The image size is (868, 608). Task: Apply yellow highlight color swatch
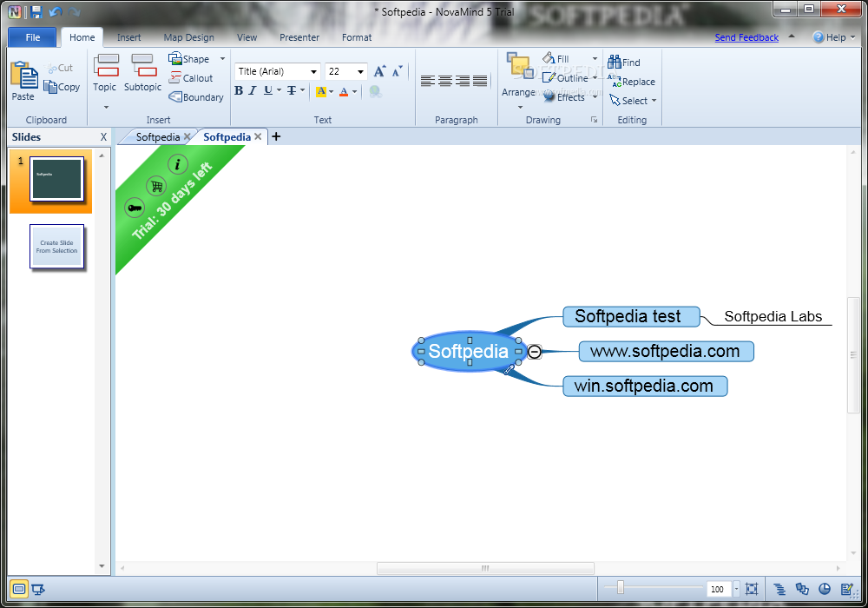pyautogui.click(x=320, y=91)
